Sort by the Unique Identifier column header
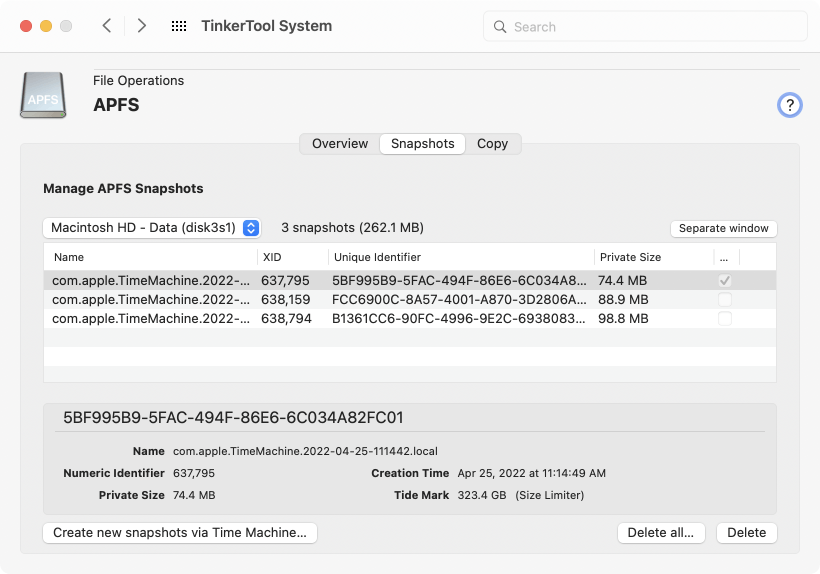The height and width of the screenshot is (574, 820). tap(461, 257)
